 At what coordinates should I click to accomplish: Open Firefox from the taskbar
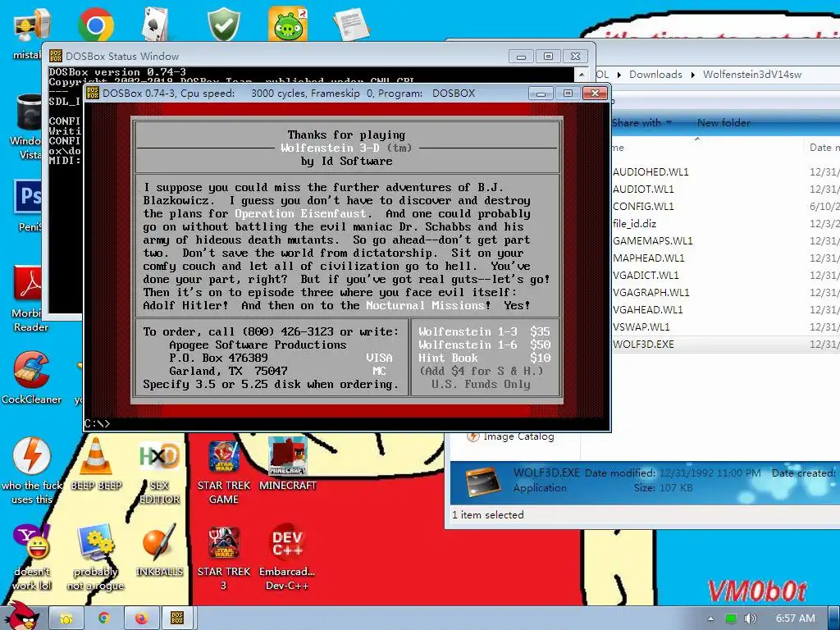pos(141,619)
